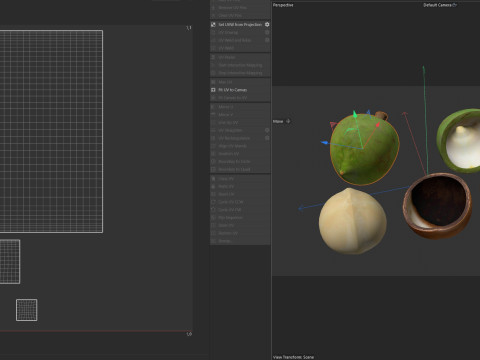Image resolution: width=480 pixels, height=360 pixels.
Task: Click the green Y-axis gizmo arrow
Action: tap(355, 115)
